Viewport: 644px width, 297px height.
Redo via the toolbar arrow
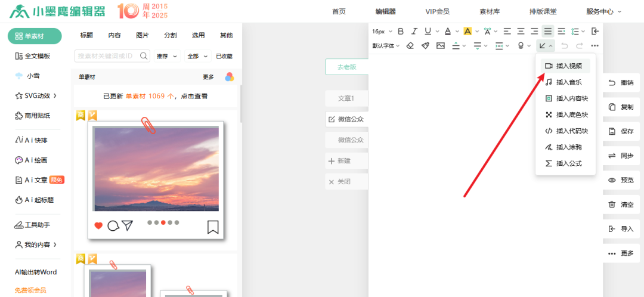point(580,45)
